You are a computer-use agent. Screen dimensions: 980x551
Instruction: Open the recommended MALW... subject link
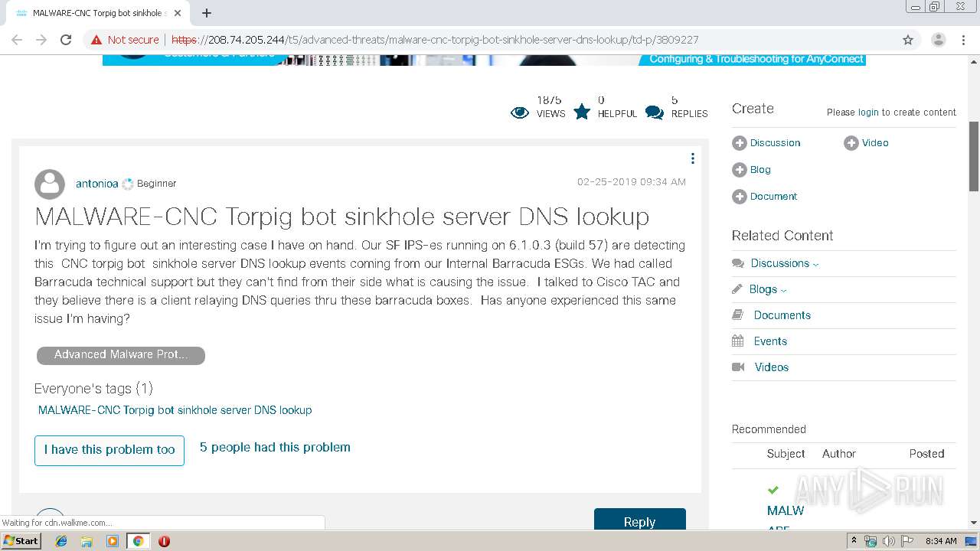coord(786,510)
